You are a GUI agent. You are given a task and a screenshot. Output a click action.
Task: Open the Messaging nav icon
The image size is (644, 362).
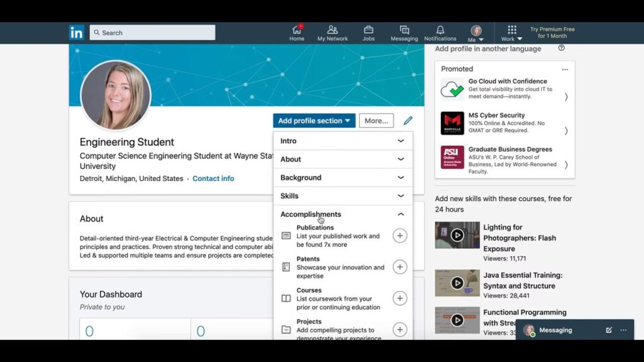[x=404, y=30]
